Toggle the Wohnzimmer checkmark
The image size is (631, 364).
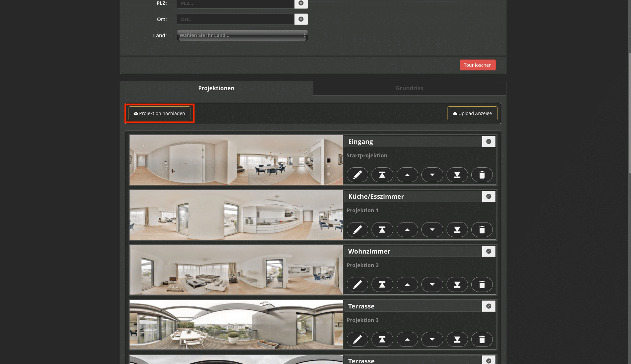pyautogui.click(x=489, y=251)
